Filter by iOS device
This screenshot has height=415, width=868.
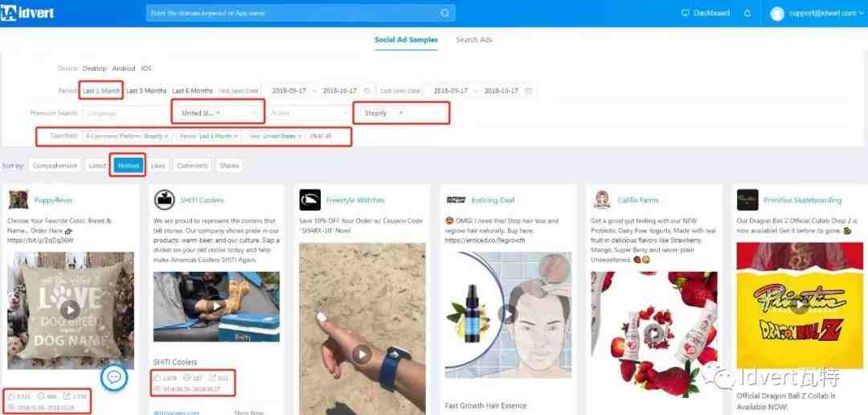point(146,68)
